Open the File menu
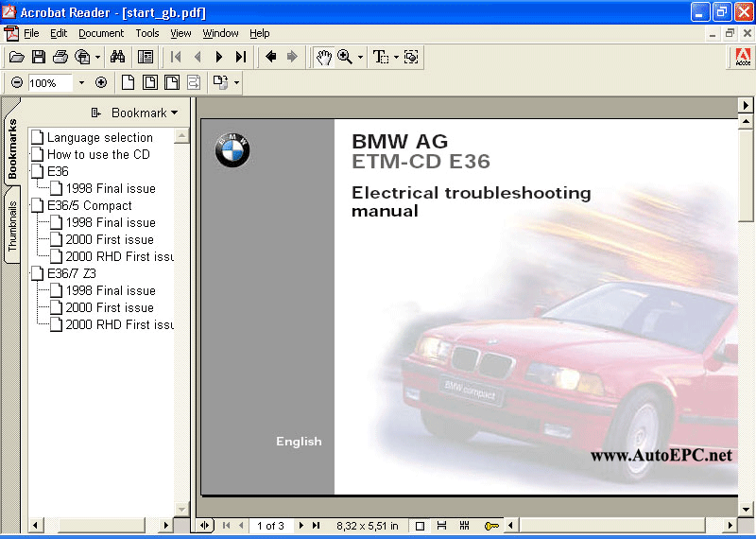The height and width of the screenshot is (539, 756). click(31, 33)
